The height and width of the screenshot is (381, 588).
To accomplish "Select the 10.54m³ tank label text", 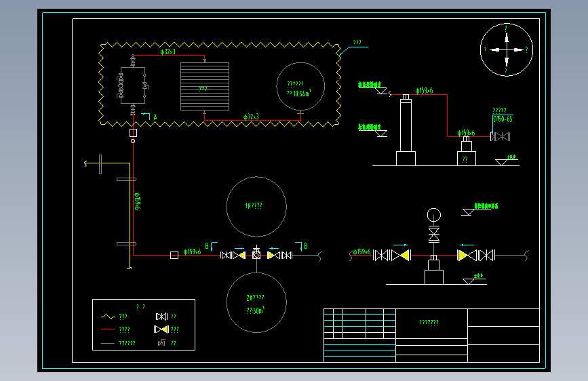I will pyautogui.click(x=299, y=93).
